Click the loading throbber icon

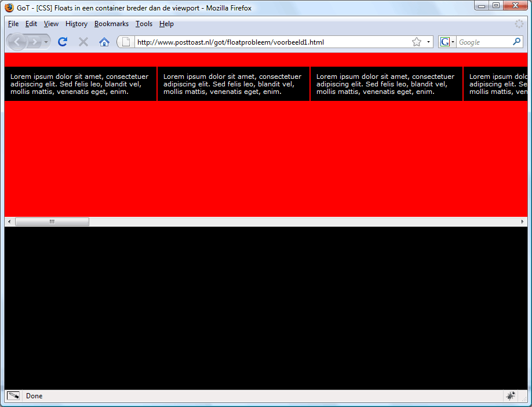click(x=519, y=24)
